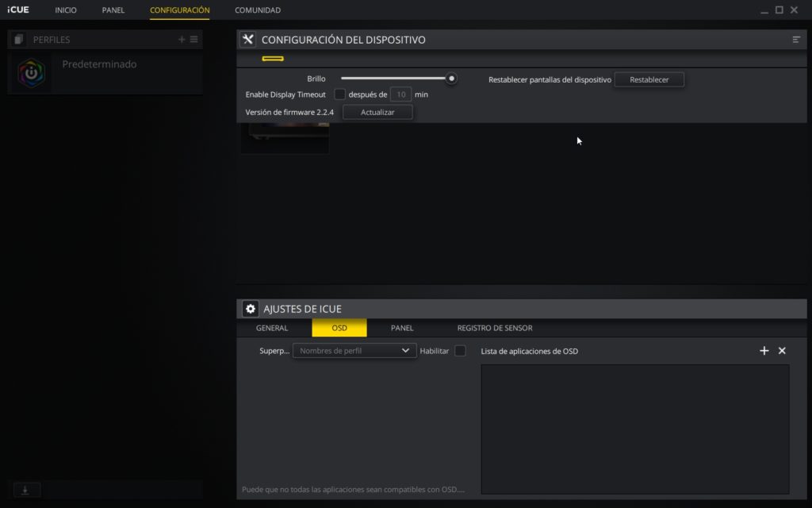Click the Restablecer button
This screenshot has height=508, width=812.
649,80
